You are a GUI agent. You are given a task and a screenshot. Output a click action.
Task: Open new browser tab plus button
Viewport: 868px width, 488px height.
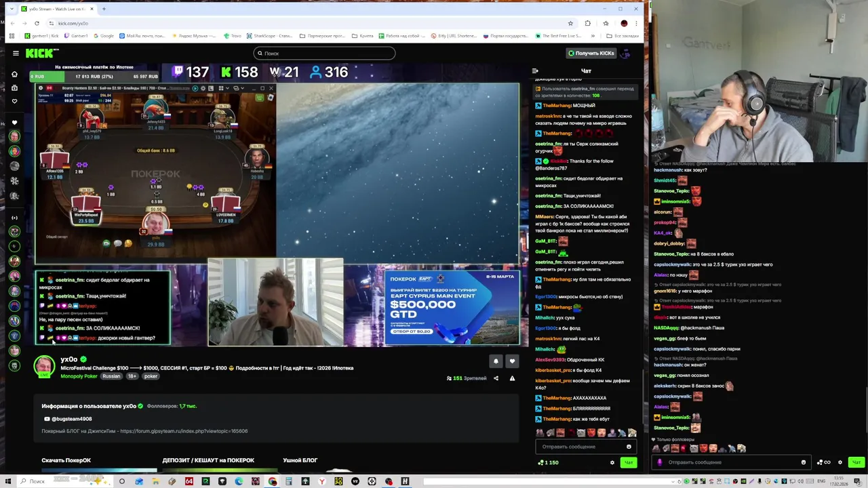(104, 9)
